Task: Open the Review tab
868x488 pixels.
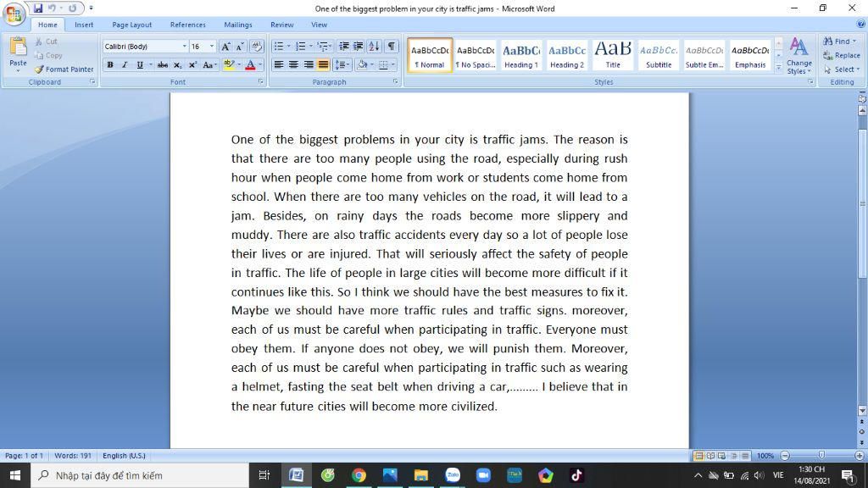Action: tap(281, 25)
